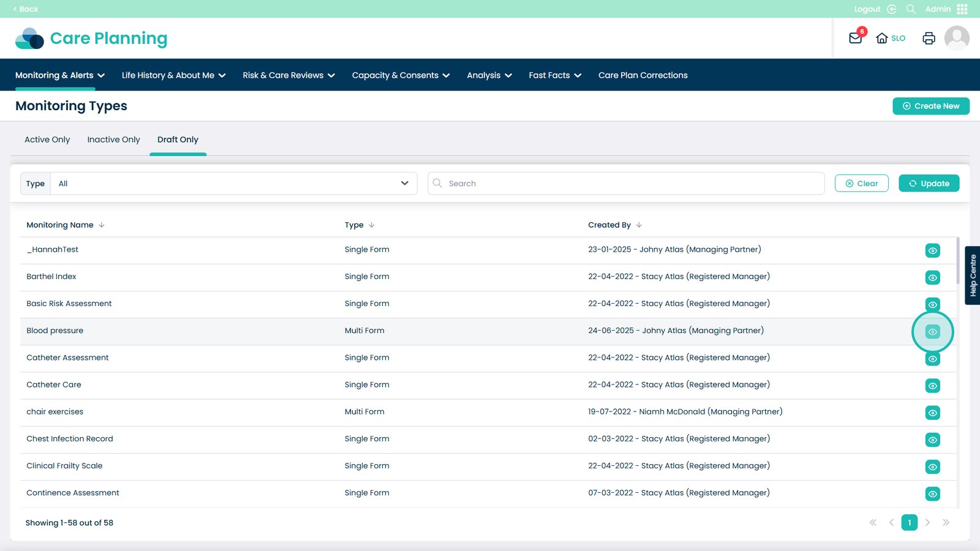This screenshot has width=980, height=551.
Task: Click the search magnifier in top bar
Action: [x=911, y=9]
